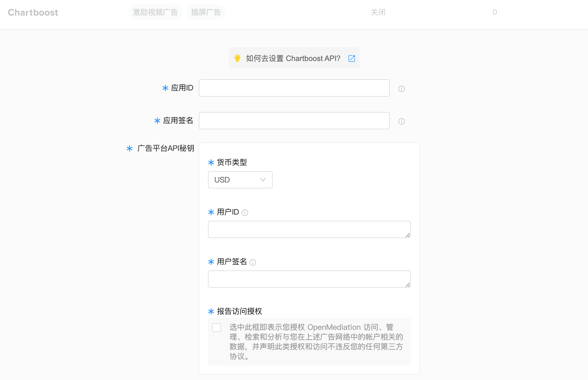
Task: Click the info icon beside 应用ID field
Action: pyautogui.click(x=402, y=89)
